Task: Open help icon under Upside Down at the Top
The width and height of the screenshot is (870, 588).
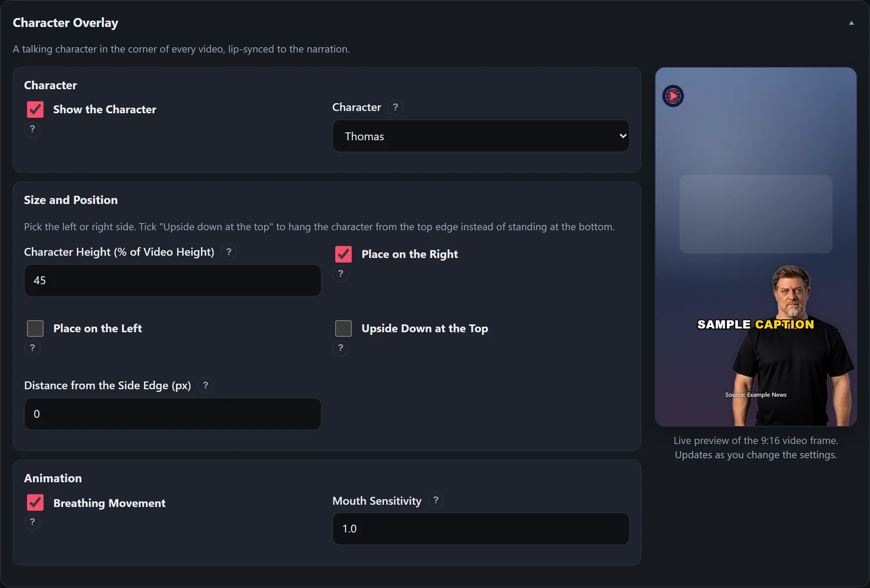Action: click(340, 348)
